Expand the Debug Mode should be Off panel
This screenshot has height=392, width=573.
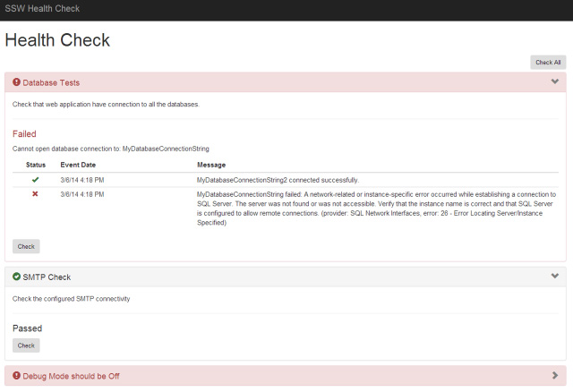pyautogui.click(x=555, y=376)
